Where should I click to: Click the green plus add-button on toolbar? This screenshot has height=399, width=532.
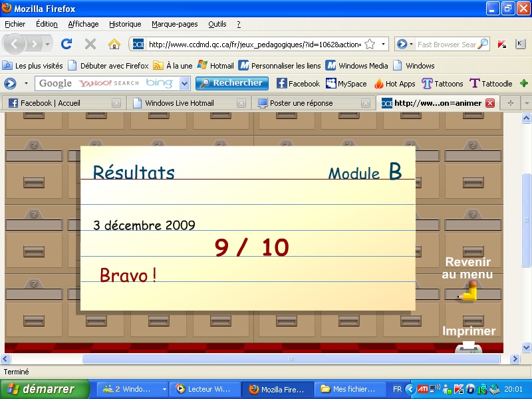coord(524,83)
